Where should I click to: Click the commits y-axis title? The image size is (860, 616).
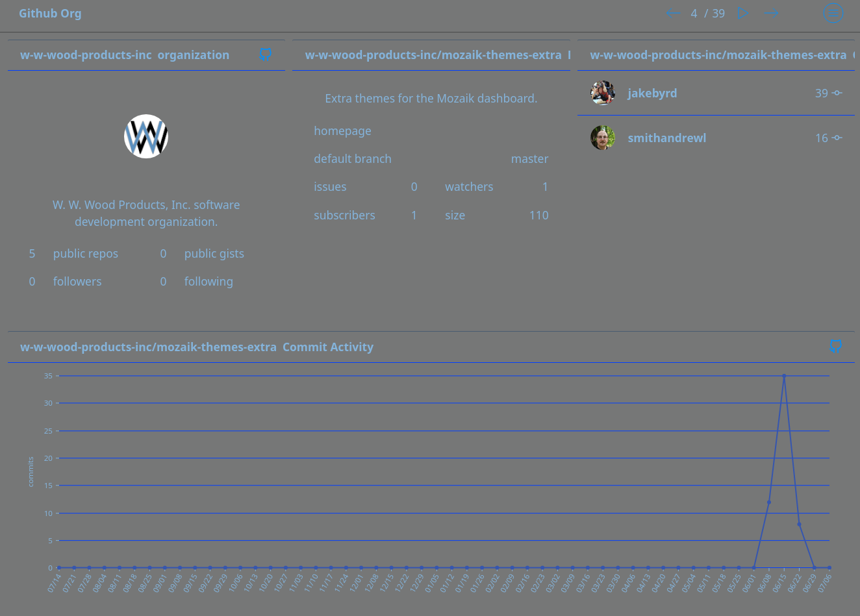coord(31,472)
